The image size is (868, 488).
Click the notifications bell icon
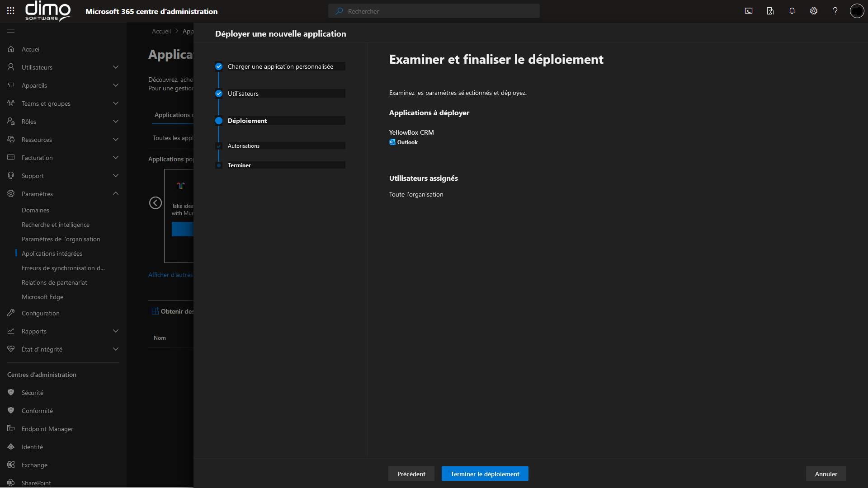click(792, 11)
